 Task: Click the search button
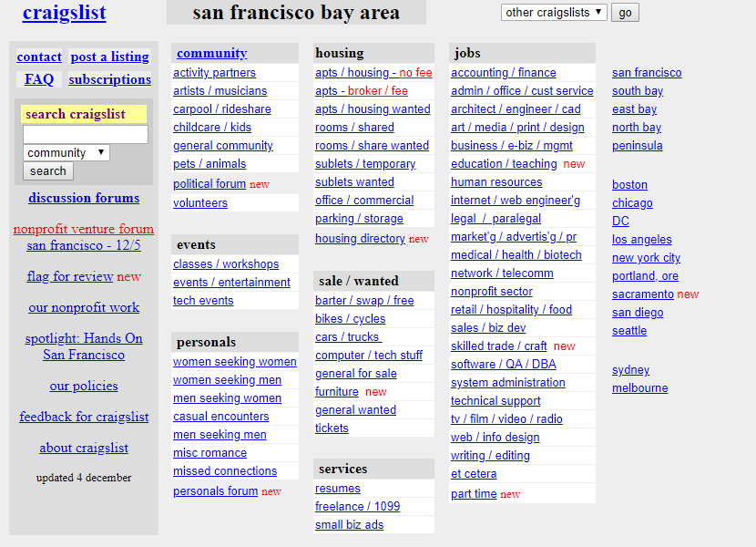click(48, 170)
